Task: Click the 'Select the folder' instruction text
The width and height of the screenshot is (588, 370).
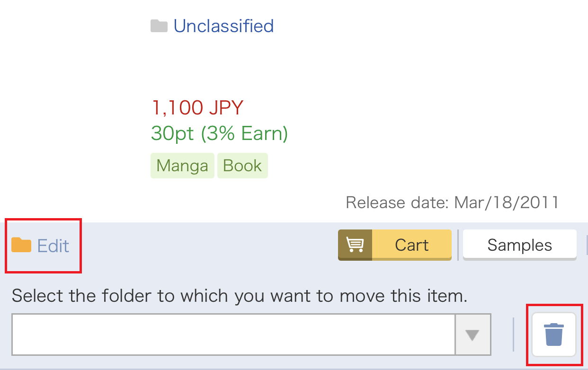Action: click(240, 297)
